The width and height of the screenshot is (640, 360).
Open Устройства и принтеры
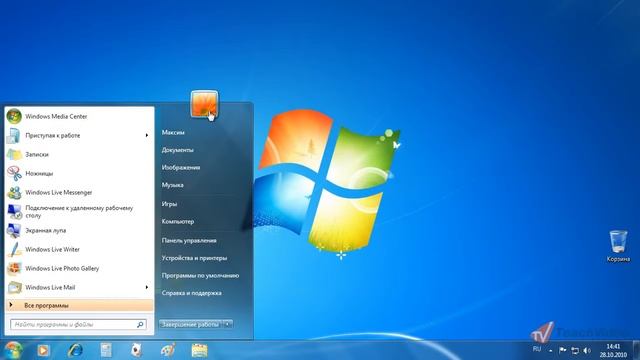point(194,258)
